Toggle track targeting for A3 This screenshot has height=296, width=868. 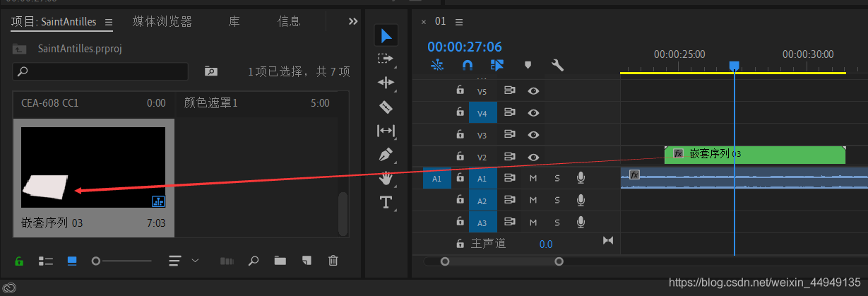click(x=482, y=223)
